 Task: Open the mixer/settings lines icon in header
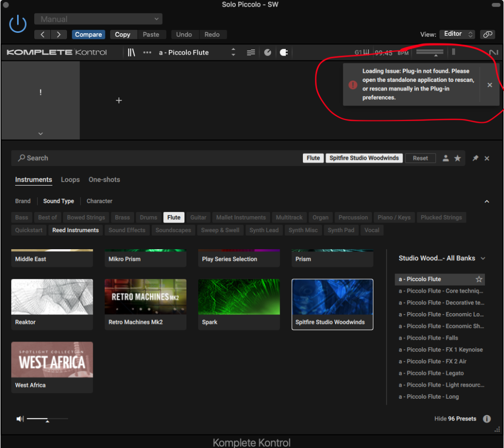[x=251, y=52]
